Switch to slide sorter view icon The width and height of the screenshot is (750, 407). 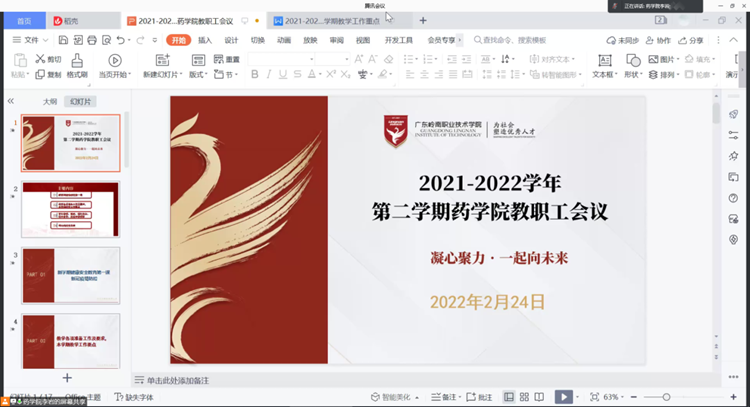pos(524,397)
